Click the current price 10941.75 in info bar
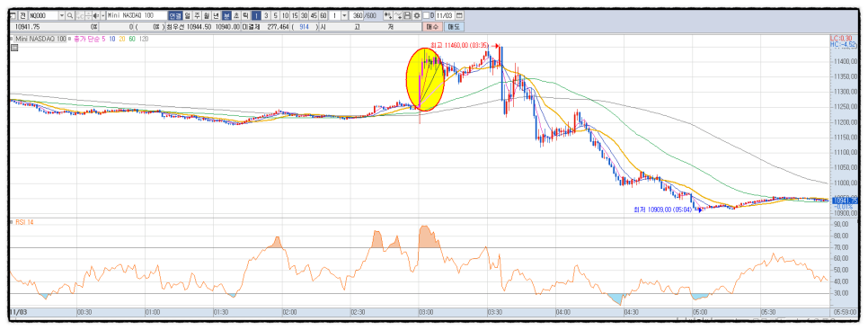The image size is (868, 330). click(27, 27)
